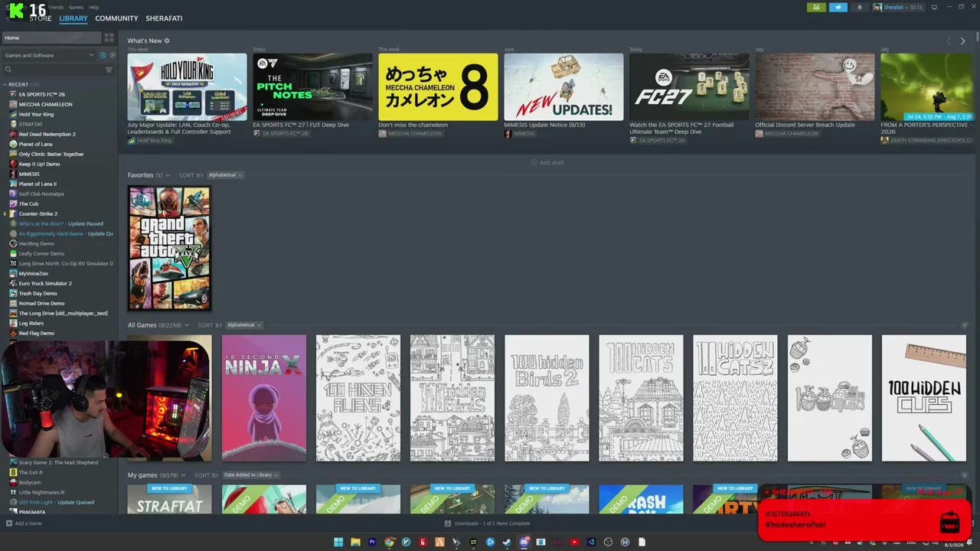
Task: Click the MIMESIS tag under update notice
Action: click(519, 134)
